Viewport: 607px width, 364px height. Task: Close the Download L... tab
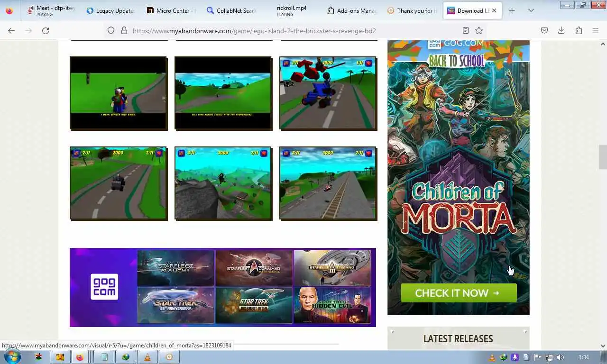494,10
